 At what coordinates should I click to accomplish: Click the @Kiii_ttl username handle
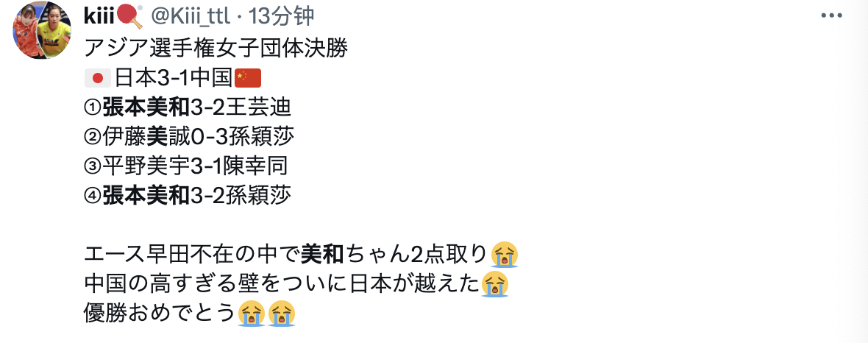[189, 17]
